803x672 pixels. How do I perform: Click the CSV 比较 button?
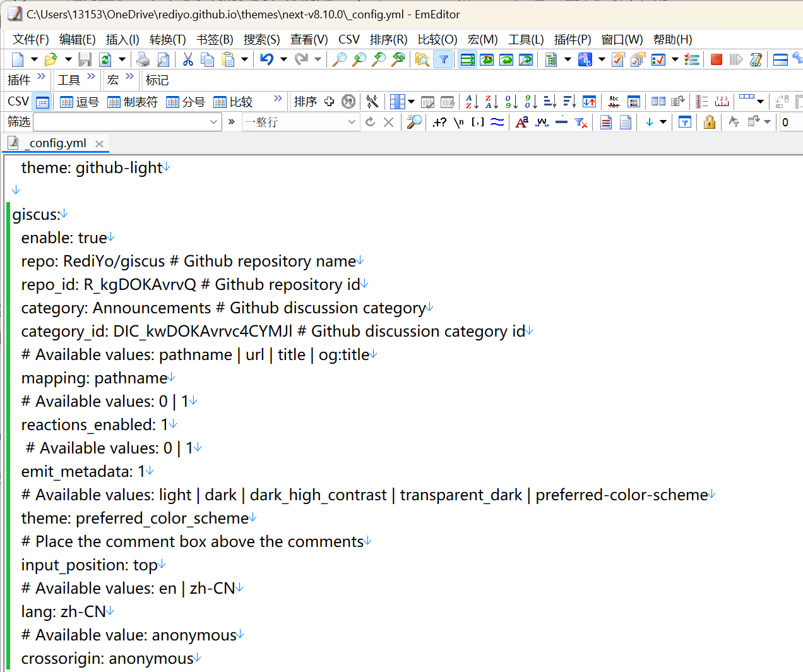pos(233,102)
